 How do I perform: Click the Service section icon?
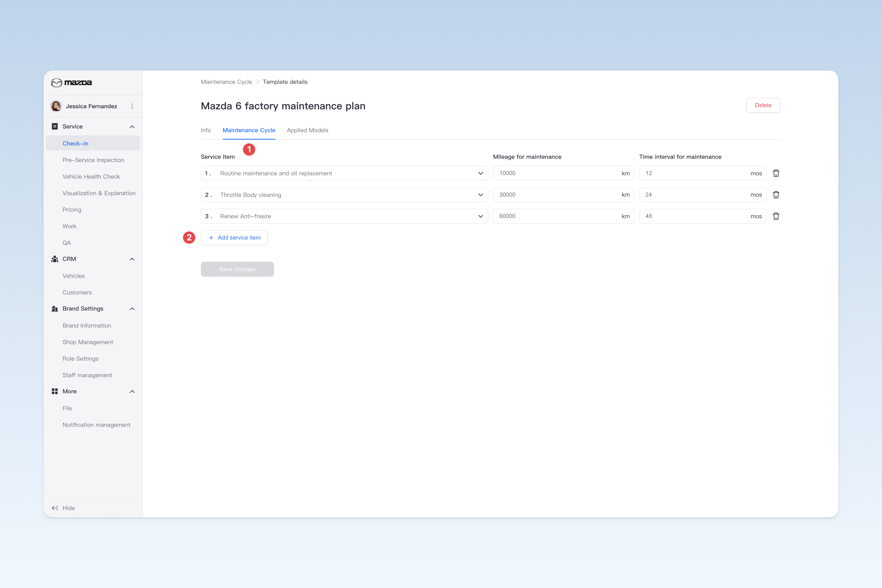tap(55, 126)
